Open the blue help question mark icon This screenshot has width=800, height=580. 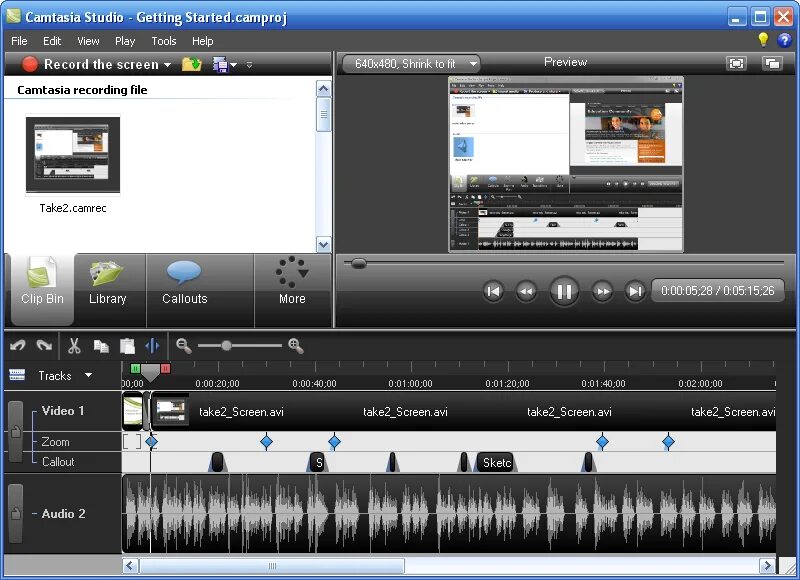point(784,40)
